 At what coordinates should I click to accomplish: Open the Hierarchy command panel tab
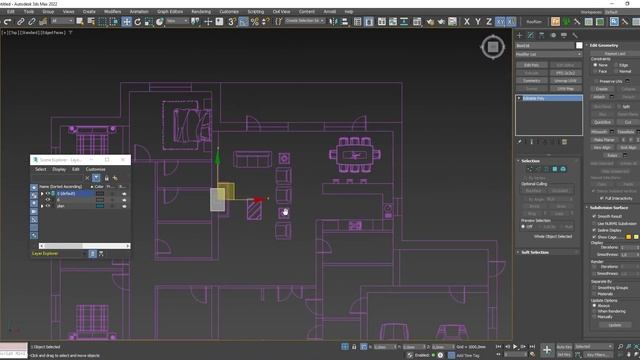(x=542, y=36)
